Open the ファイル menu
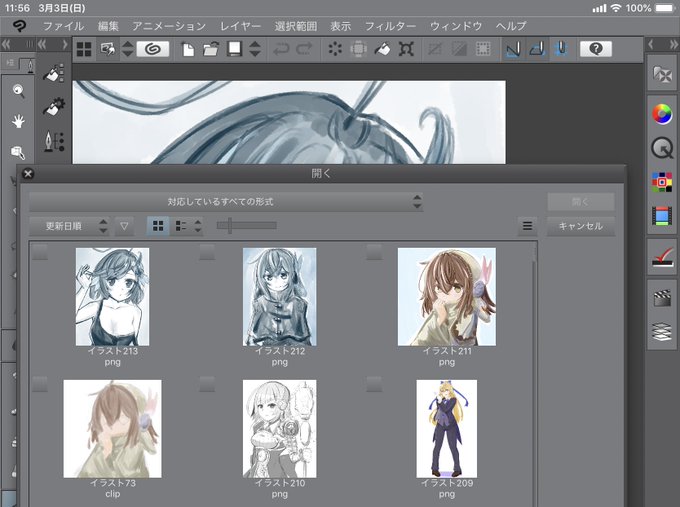680x507 pixels. coord(63,26)
